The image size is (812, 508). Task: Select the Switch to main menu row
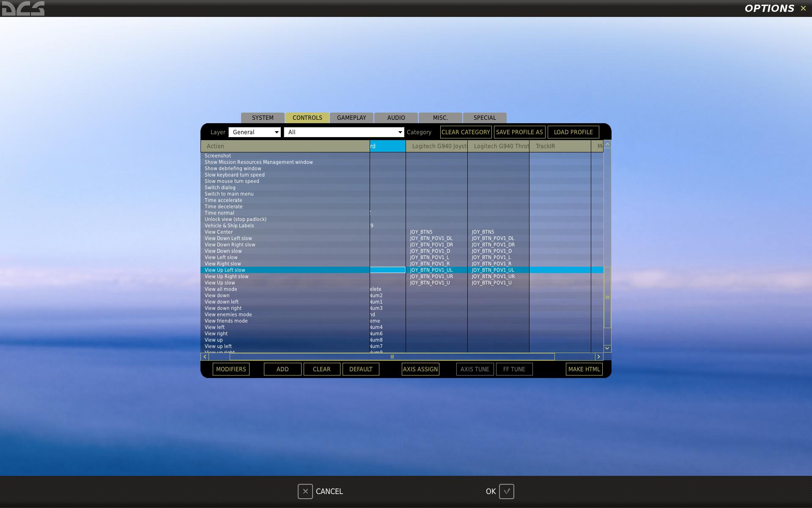click(x=285, y=194)
